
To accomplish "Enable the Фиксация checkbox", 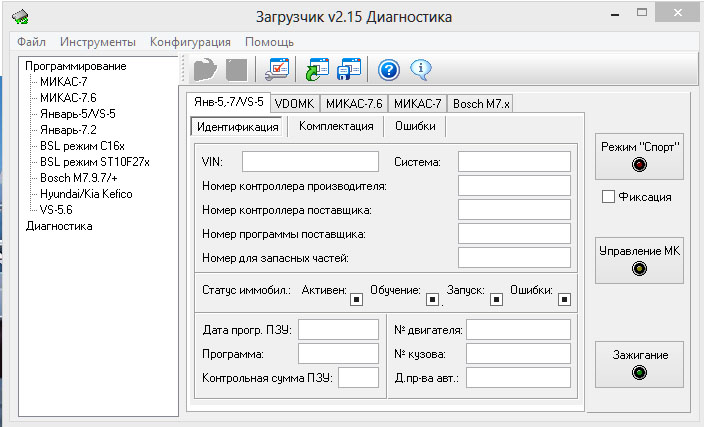I will tap(608, 197).
